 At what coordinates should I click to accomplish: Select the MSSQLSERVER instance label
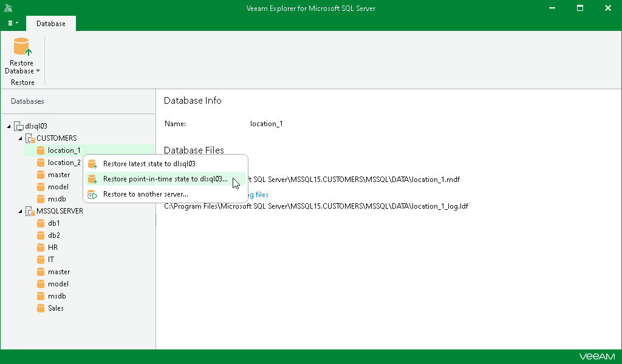tap(60, 211)
